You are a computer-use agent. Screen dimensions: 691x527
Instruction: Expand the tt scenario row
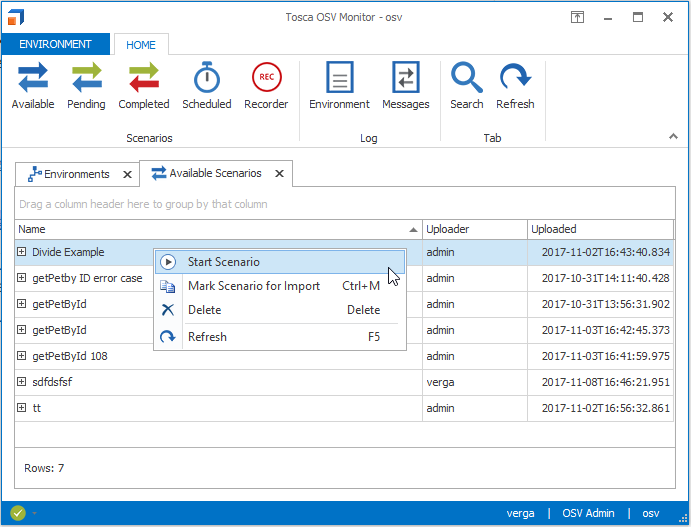coord(22,408)
